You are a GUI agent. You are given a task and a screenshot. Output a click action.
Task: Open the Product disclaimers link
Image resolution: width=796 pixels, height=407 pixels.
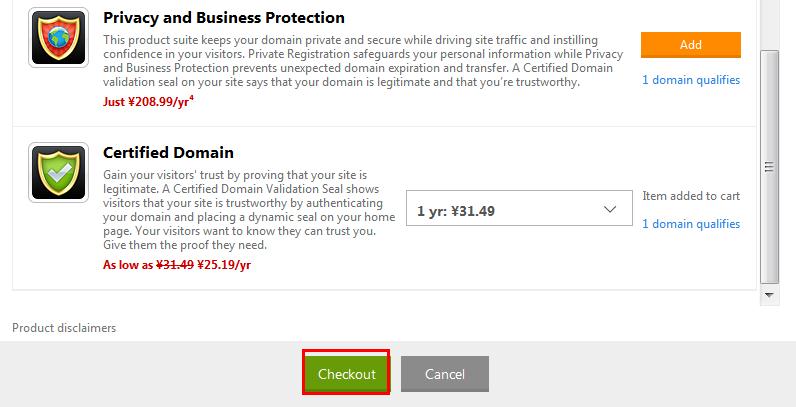coord(64,328)
